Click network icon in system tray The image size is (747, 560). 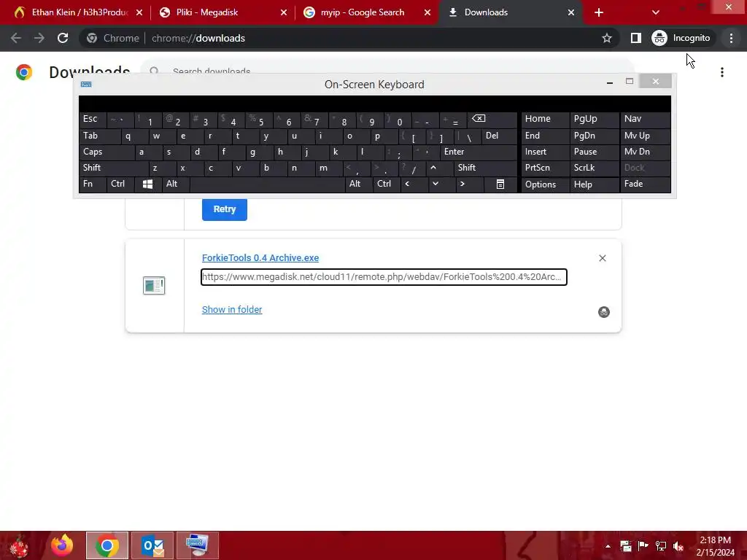click(x=661, y=546)
